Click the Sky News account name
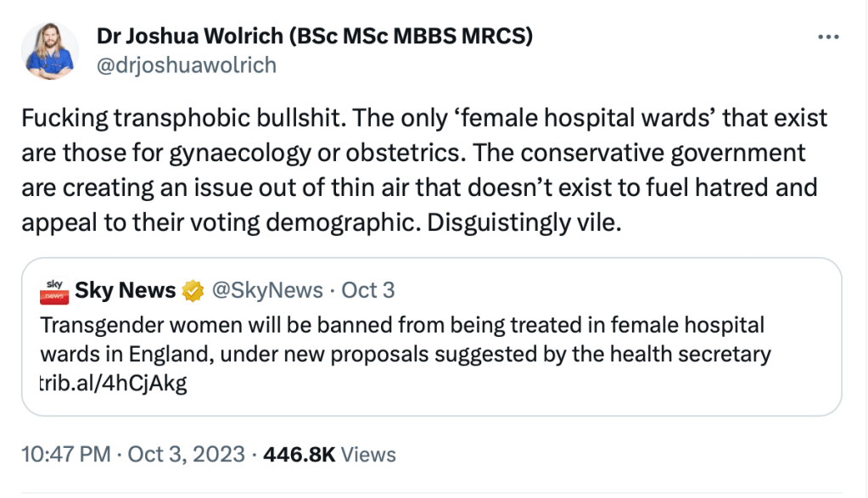Screen dimensions: 868x498 tap(125, 291)
